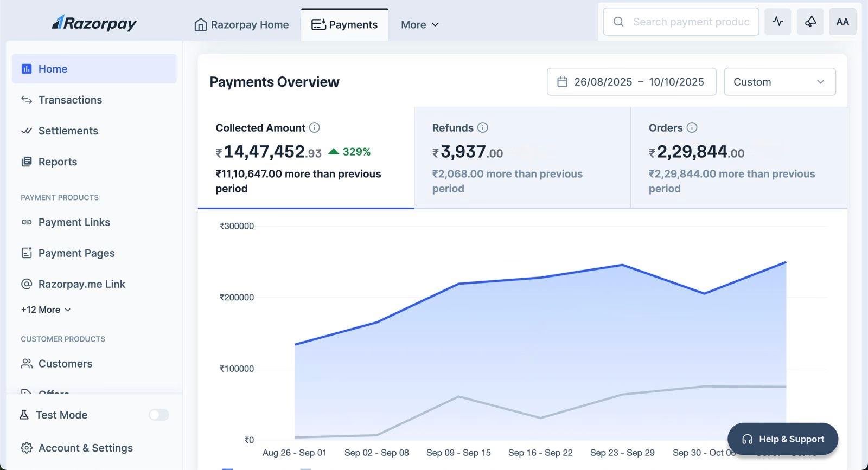Select the Refunds overview tab

click(522, 158)
